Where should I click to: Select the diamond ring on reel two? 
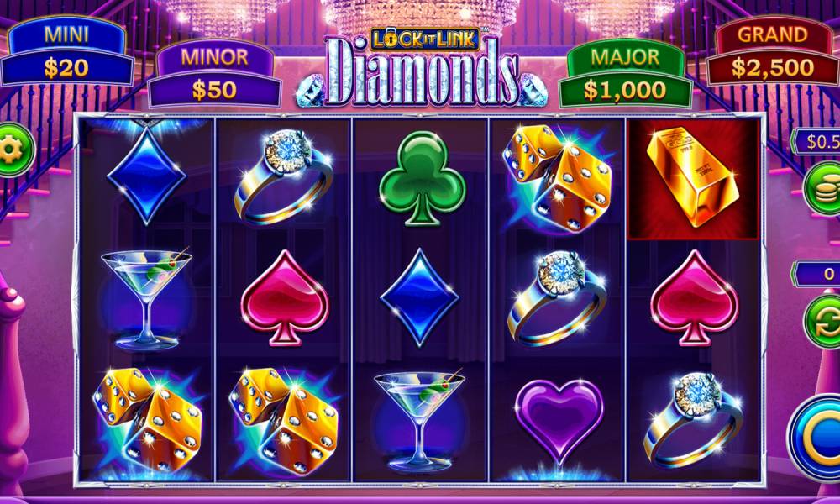point(283,176)
